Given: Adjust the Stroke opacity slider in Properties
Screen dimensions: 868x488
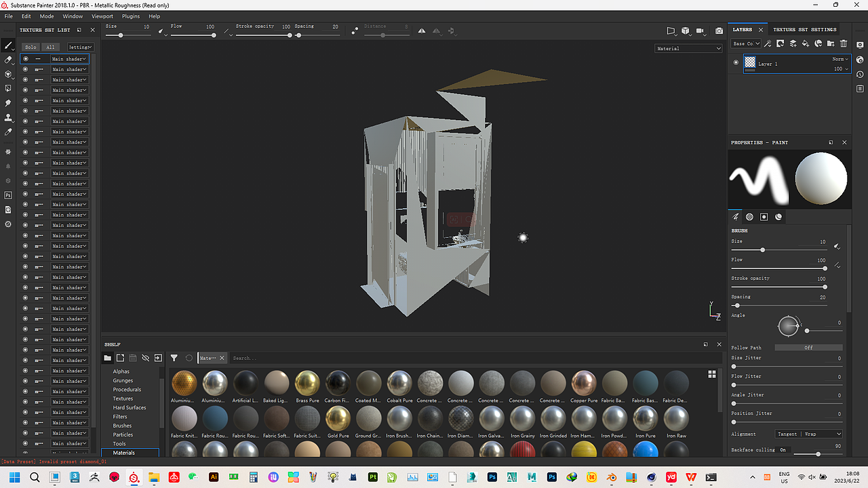Looking at the screenshot, I should coord(778,287).
